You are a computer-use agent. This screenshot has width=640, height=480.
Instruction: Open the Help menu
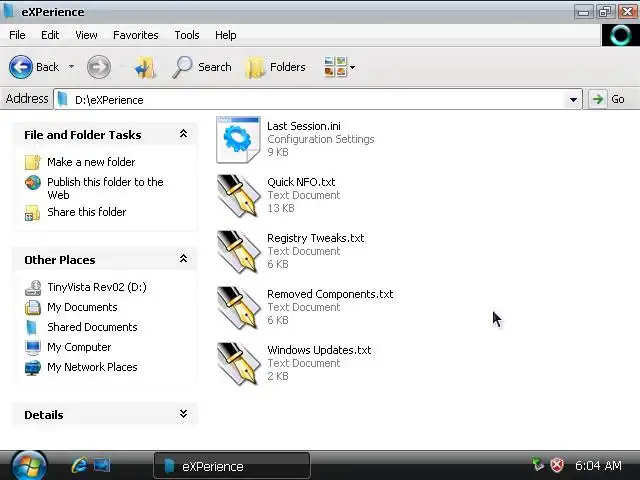pos(226,35)
